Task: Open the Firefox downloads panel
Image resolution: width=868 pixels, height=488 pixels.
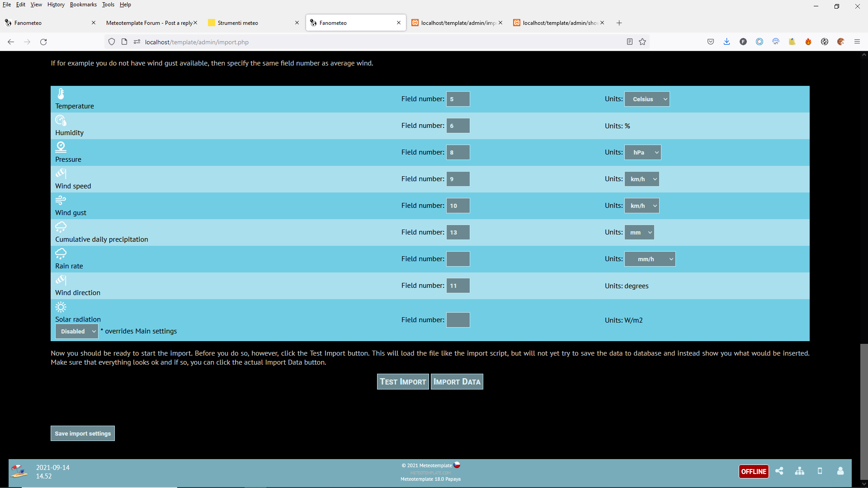Action: (726, 42)
